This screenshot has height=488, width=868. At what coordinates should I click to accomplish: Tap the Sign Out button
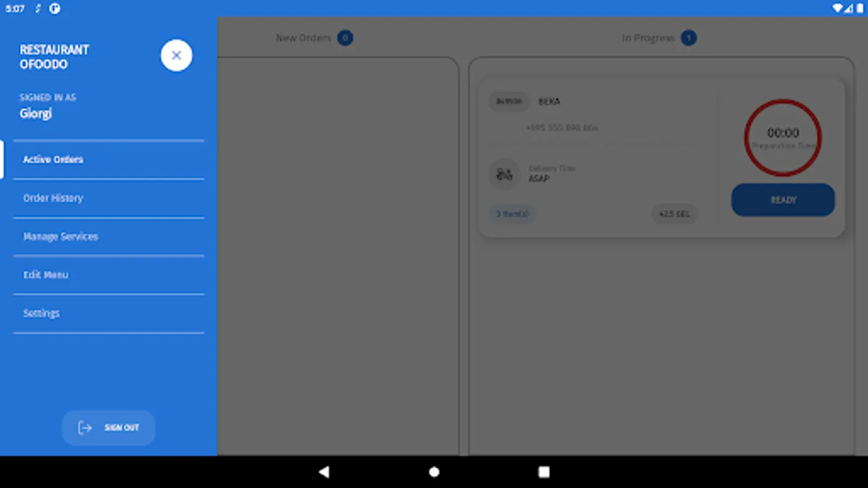point(108,428)
